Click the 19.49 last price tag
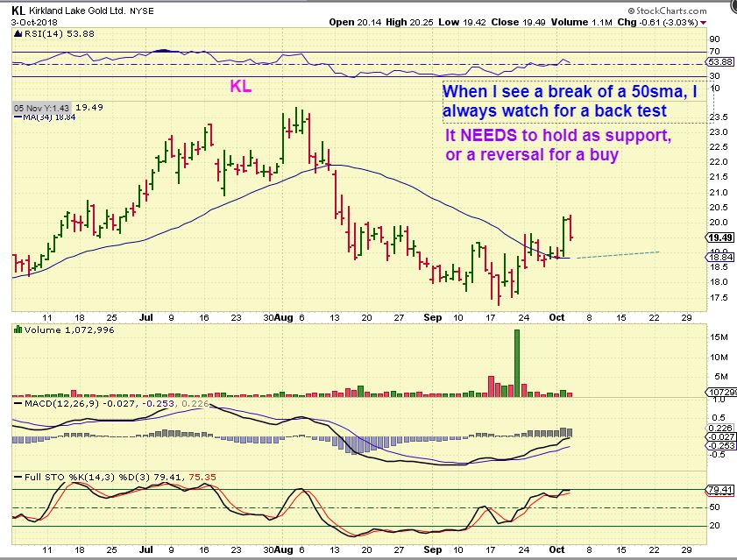This screenshot has height=560, width=737. 720,237
